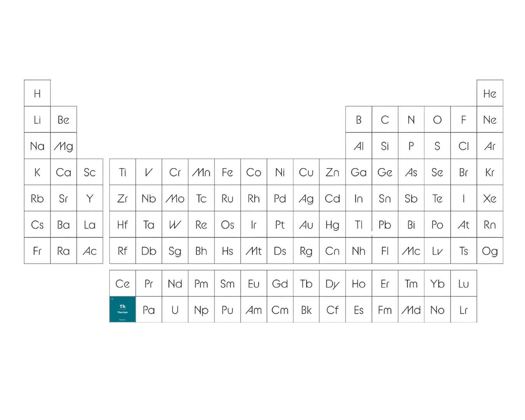Click the Mendelevium (Md) element cell
The width and height of the screenshot is (525, 420).
411,310
